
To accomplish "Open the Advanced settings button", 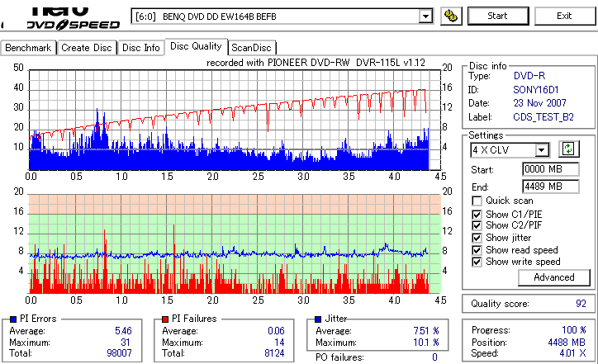I will coord(553,277).
